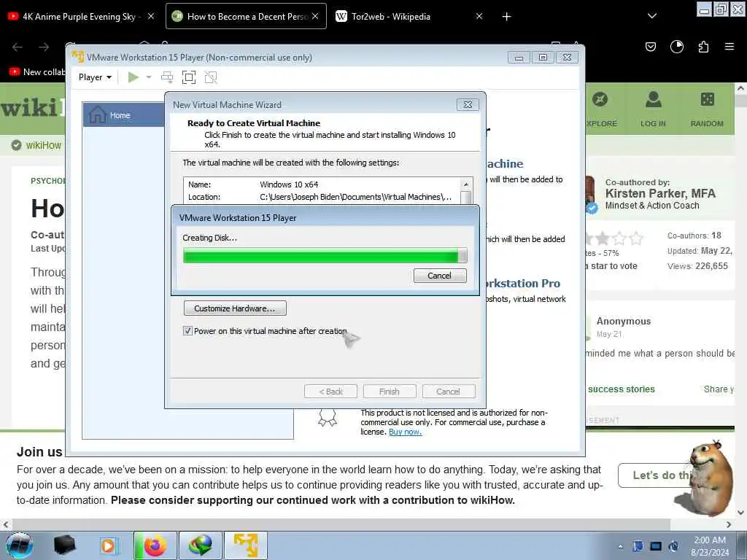This screenshot has height=560, width=747.
Task: Open the New collab bookmark
Action: 37,72
